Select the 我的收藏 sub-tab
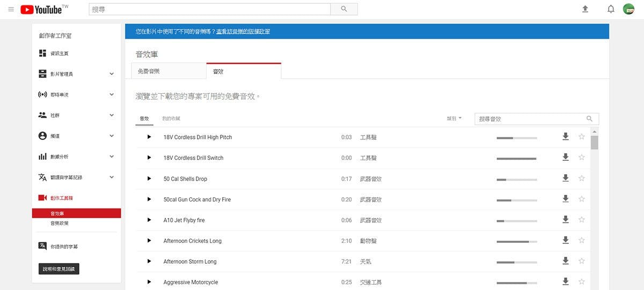Viewport: 644px width, 290px height. click(171, 118)
